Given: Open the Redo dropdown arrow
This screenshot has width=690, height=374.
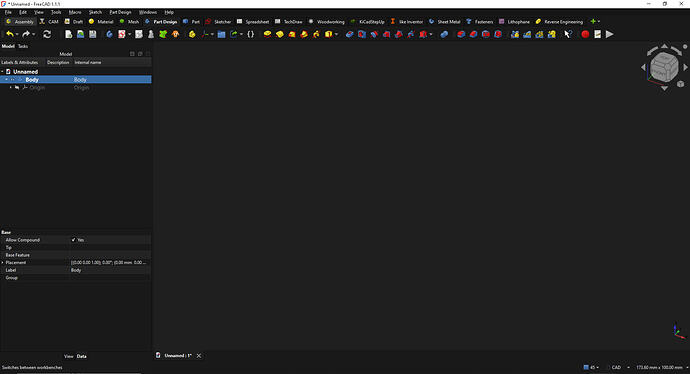Looking at the screenshot, I should [x=33, y=34].
